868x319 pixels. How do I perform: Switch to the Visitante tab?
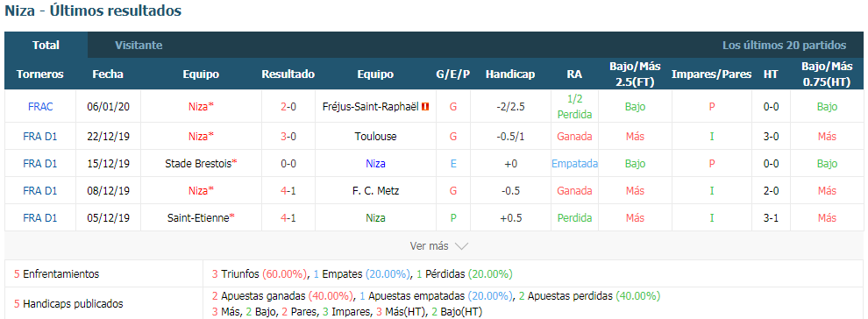pyautogui.click(x=139, y=46)
